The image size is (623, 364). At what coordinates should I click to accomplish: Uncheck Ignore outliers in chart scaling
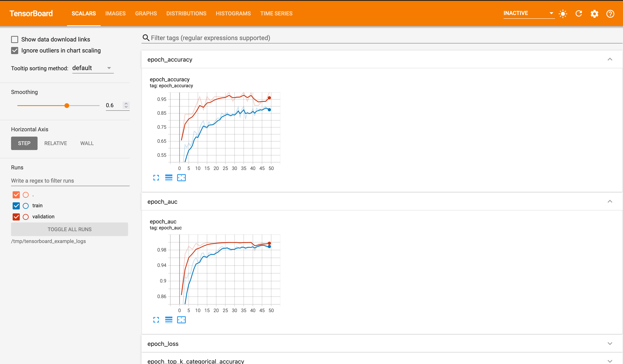coord(15,50)
